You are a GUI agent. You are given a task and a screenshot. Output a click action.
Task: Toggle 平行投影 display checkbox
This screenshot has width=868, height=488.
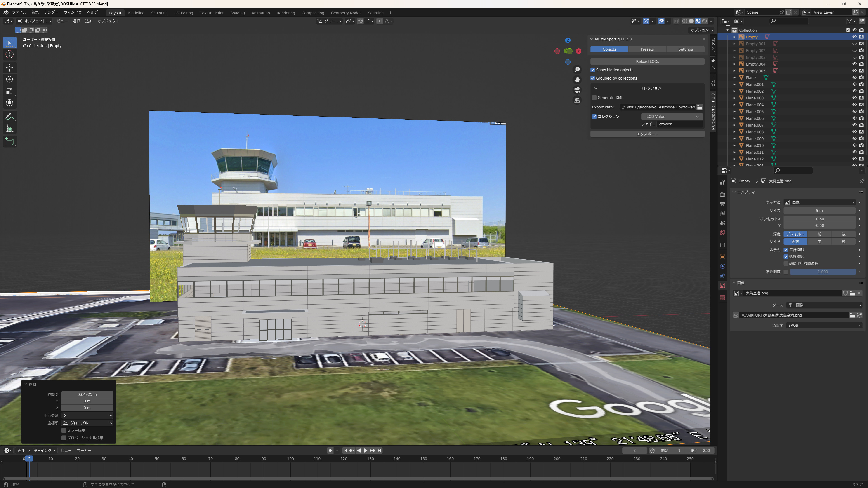(x=786, y=250)
